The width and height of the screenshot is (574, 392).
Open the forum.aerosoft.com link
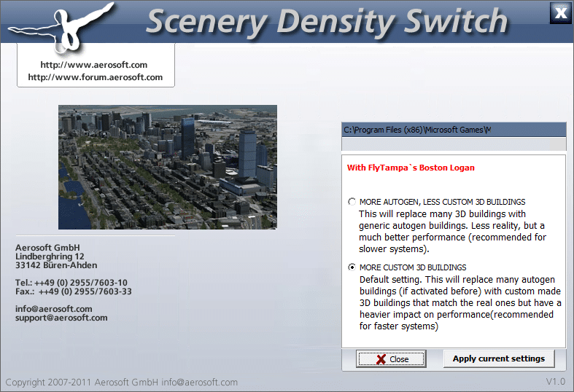[95, 77]
